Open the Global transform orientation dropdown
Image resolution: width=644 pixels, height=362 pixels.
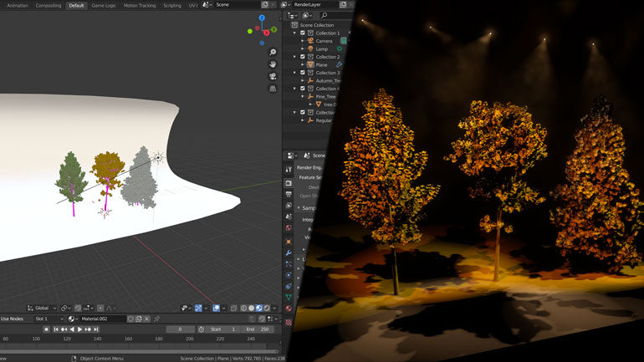coord(42,308)
